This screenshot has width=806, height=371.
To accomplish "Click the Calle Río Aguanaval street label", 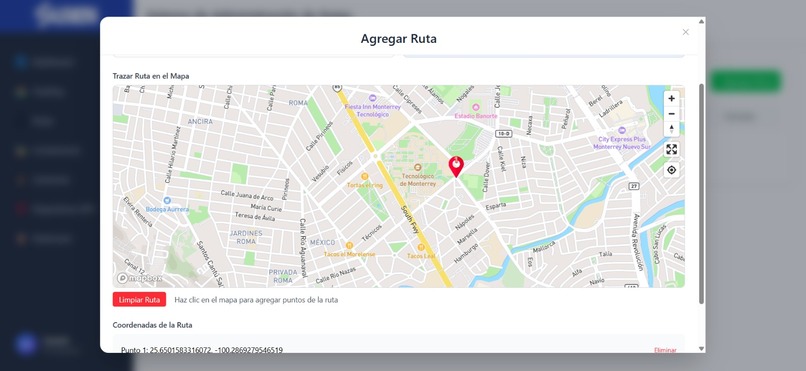I will [x=303, y=248].
